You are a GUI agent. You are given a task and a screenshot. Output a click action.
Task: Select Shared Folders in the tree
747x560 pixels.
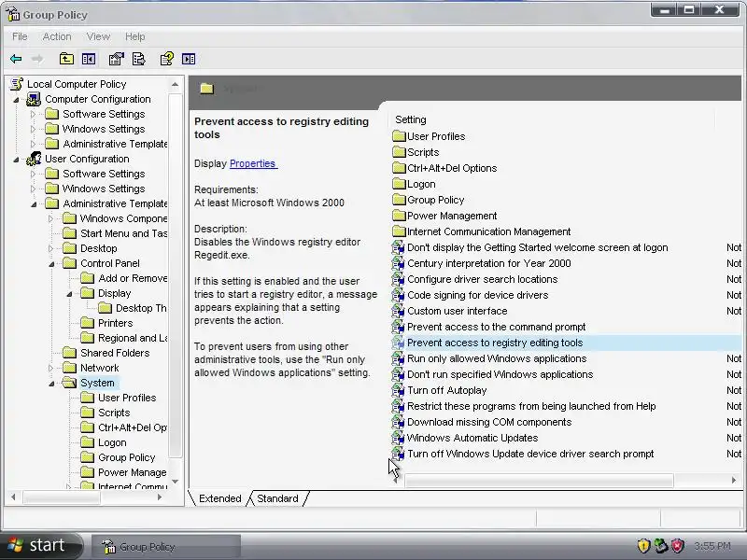[114, 353]
